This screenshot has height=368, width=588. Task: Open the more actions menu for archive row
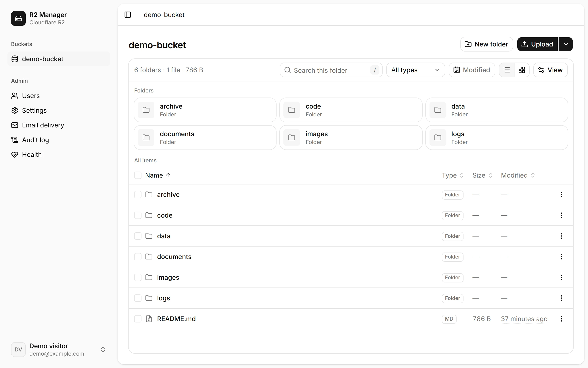561,195
